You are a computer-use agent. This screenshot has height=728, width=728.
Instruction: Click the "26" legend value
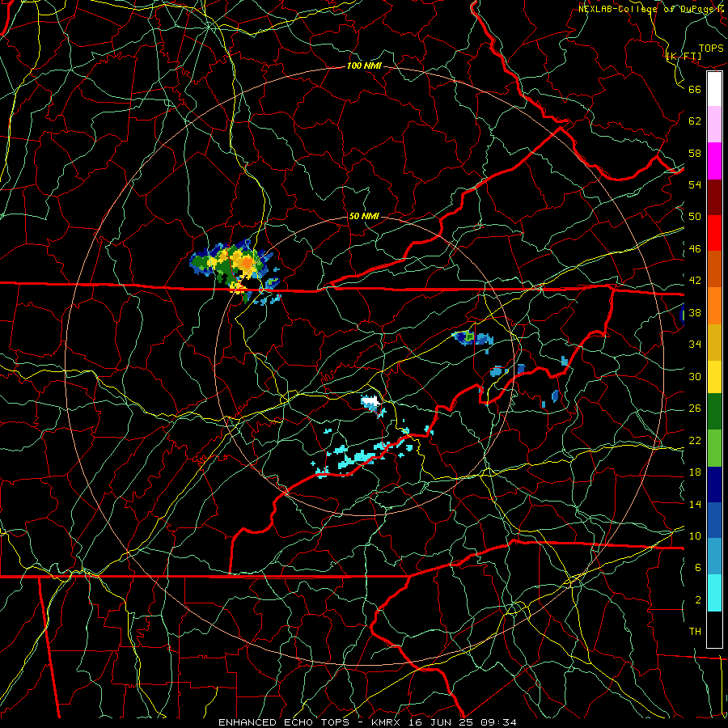point(695,408)
